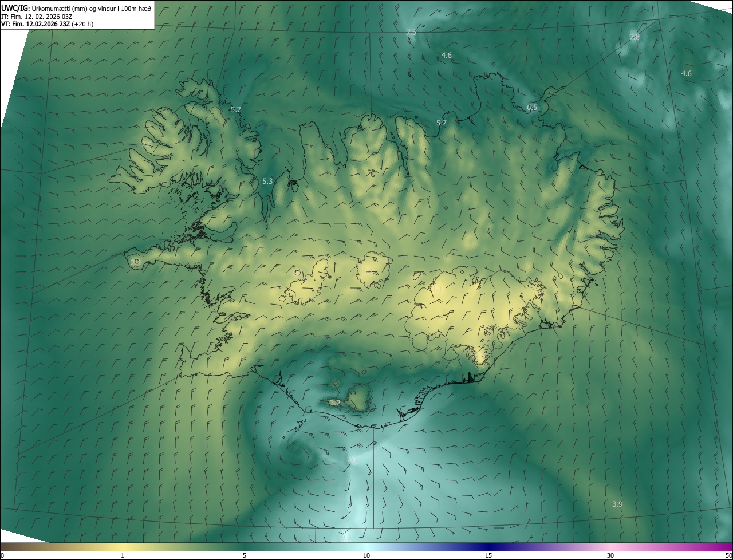Image resolution: width=733 pixels, height=560 pixels.
Task: Click the "VT: Fim. 12.02.2026 23Z (+20 h)" line
Action: [x=48, y=24]
